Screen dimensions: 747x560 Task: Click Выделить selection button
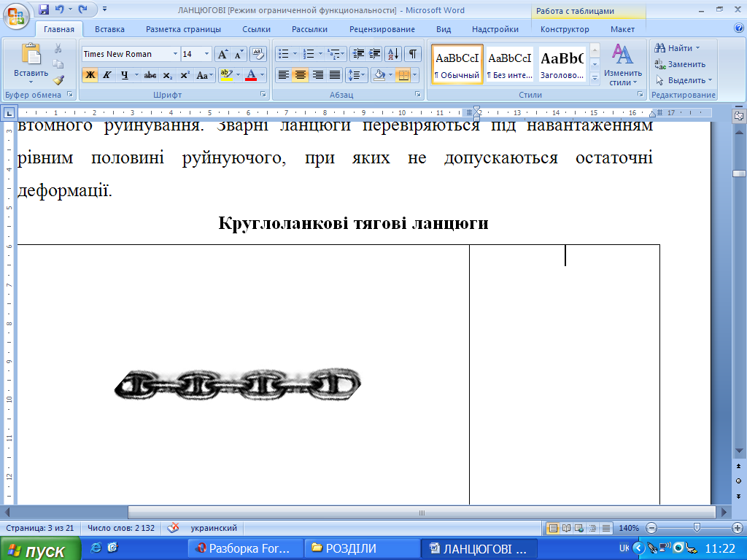coord(683,80)
